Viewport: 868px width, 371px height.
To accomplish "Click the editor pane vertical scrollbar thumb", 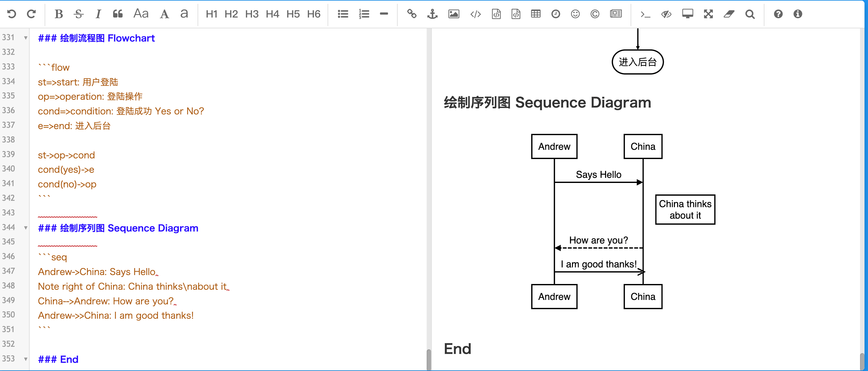I will pyautogui.click(x=429, y=359).
